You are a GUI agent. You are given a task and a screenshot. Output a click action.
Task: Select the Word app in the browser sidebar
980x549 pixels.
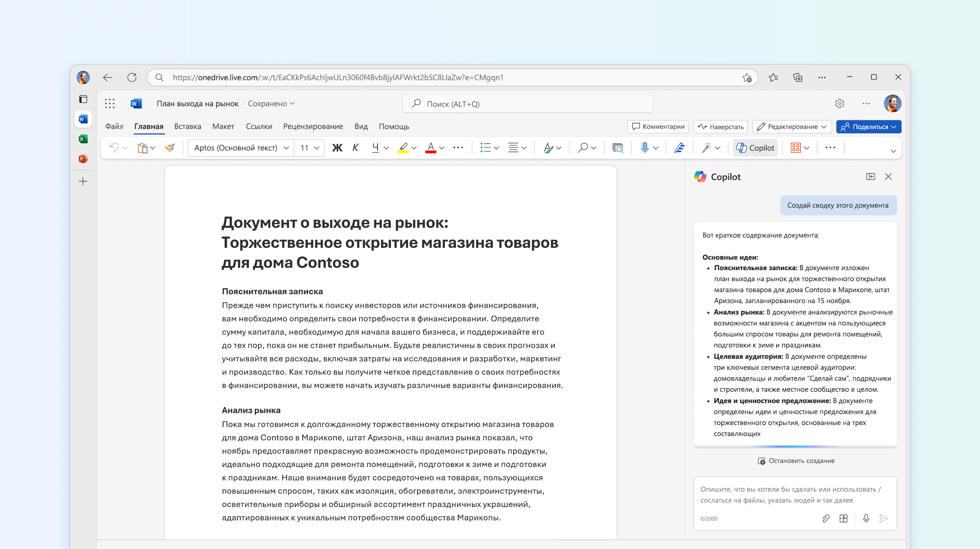83,119
